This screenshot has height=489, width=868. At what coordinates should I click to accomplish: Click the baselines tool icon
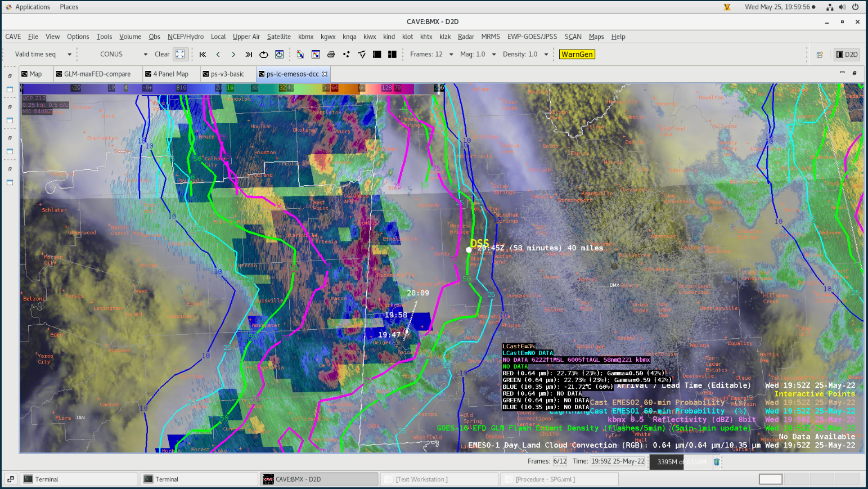[362, 55]
